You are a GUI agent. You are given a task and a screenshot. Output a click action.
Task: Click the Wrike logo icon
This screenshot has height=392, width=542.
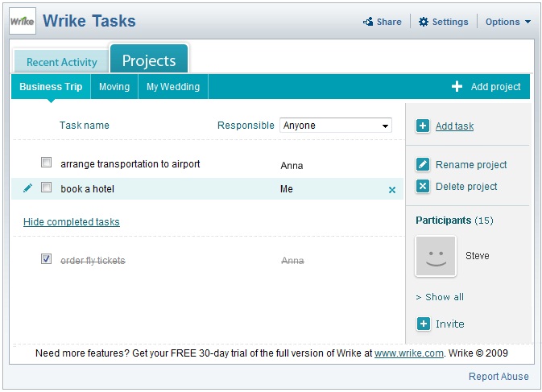(x=22, y=22)
